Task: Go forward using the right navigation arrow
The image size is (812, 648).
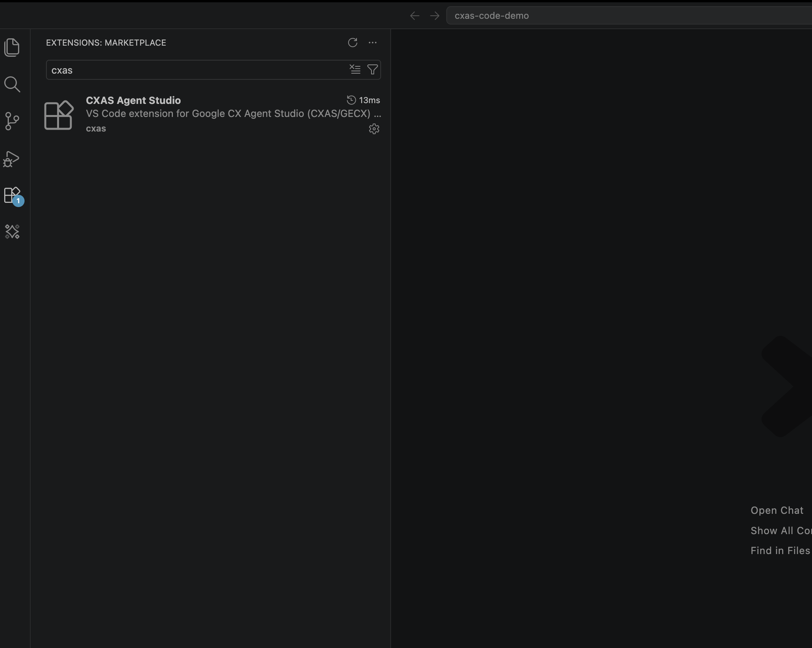Action: tap(435, 16)
